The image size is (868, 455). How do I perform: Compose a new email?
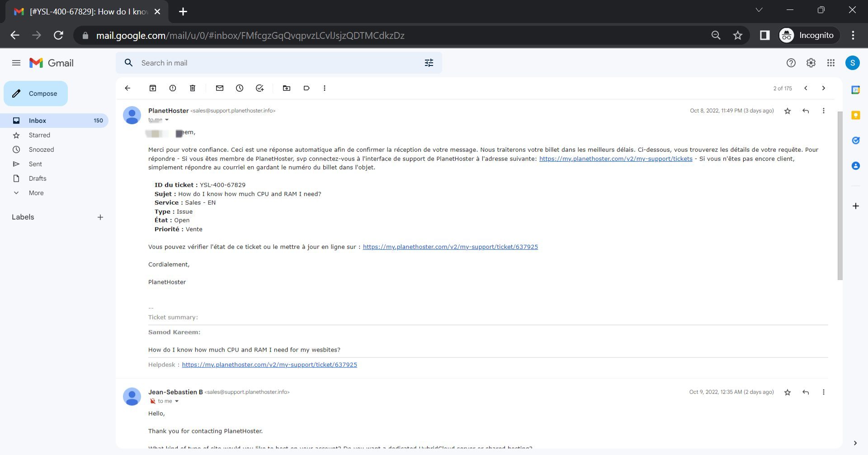coord(36,94)
